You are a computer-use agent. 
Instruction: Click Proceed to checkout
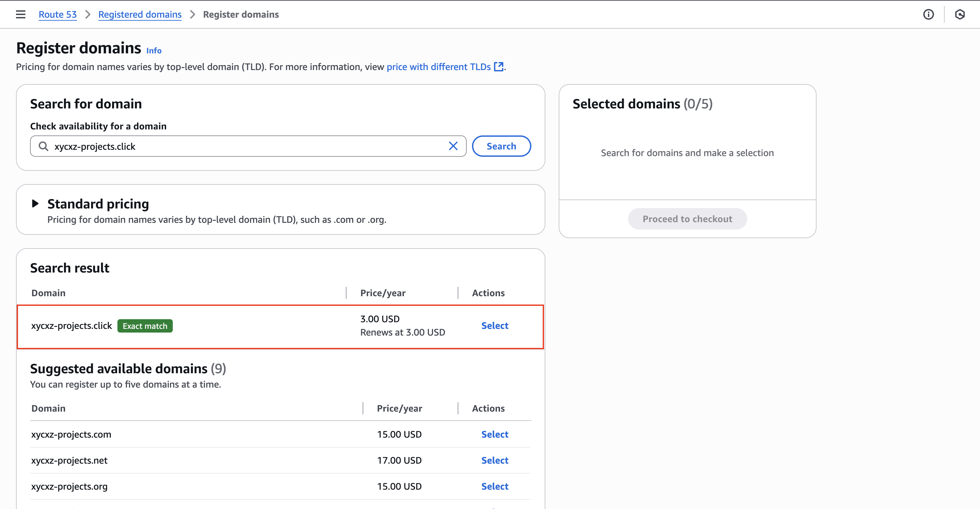687,218
